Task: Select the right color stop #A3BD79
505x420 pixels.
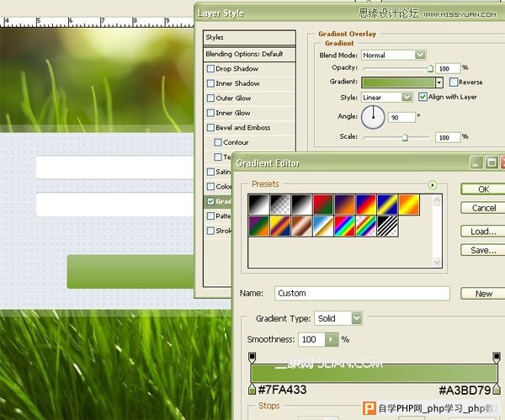Action: click(x=497, y=389)
